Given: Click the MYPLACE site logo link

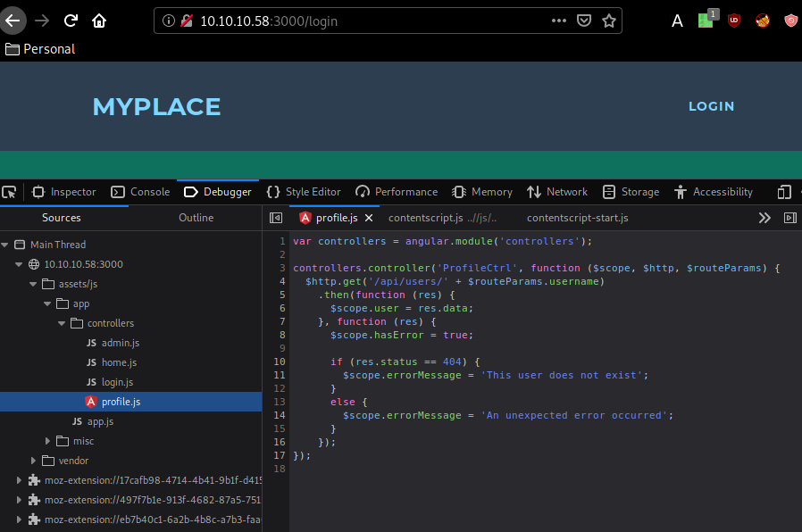Looking at the screenshot, I should tap(156, 107).
